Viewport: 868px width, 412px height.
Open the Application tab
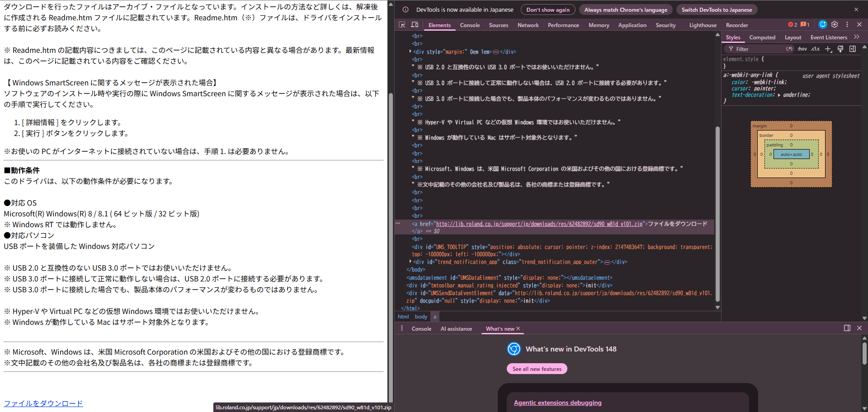click(x=632, y=25)
